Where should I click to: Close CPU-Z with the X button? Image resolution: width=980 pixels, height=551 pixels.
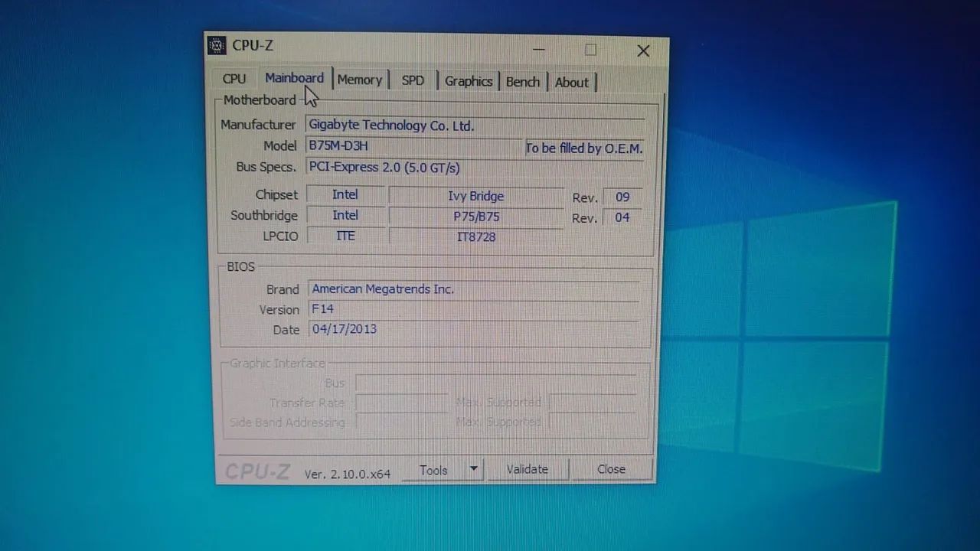click(x=643, y=51)
